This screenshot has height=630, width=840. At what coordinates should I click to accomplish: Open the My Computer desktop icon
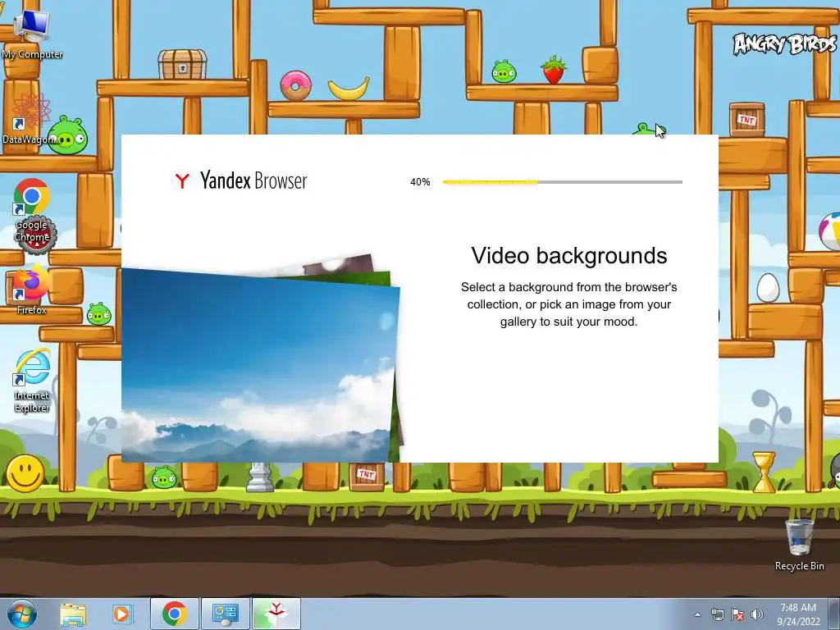tap(32, 34)
